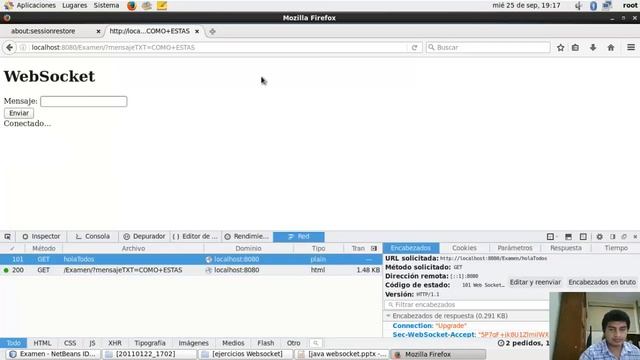The height and width of the screenshot is (360, 640).
Task: Switch to the Editor de estilos tab
Action: 195,236
